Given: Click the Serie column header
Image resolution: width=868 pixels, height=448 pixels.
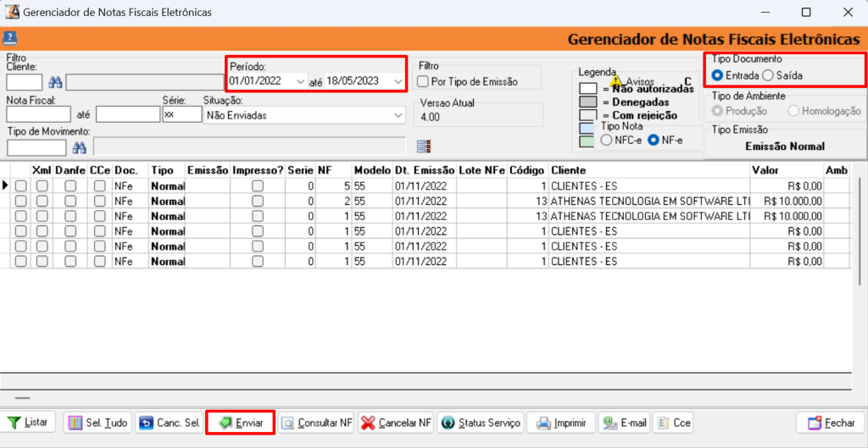Looking at the screenshot, I should click(301, 169).
